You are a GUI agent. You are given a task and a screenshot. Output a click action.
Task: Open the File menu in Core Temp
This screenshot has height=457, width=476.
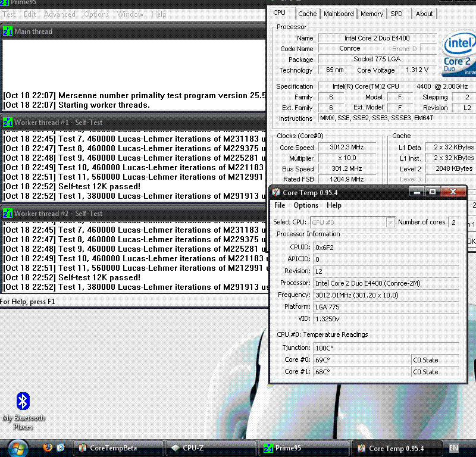280,205
